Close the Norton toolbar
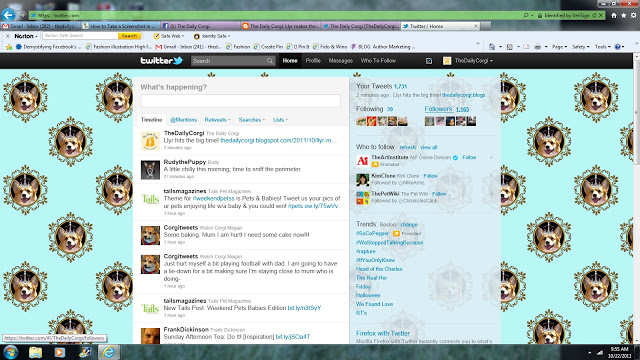The width and height of the screenshot is (640, 360). (x=7, y=36)
